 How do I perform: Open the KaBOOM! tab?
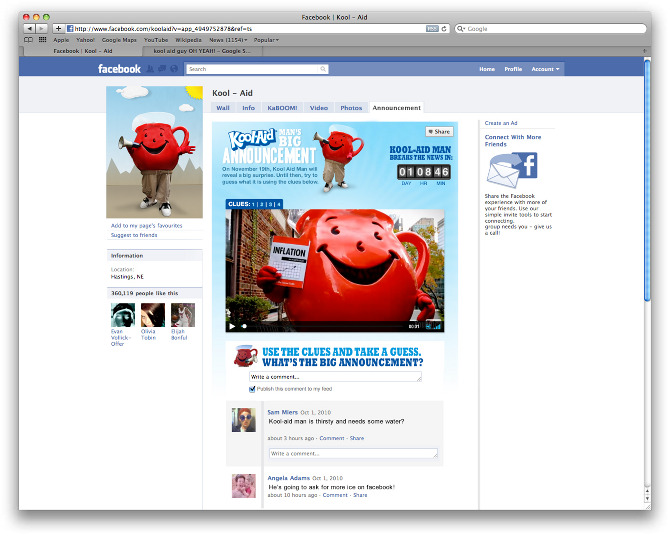coord(282,108)
